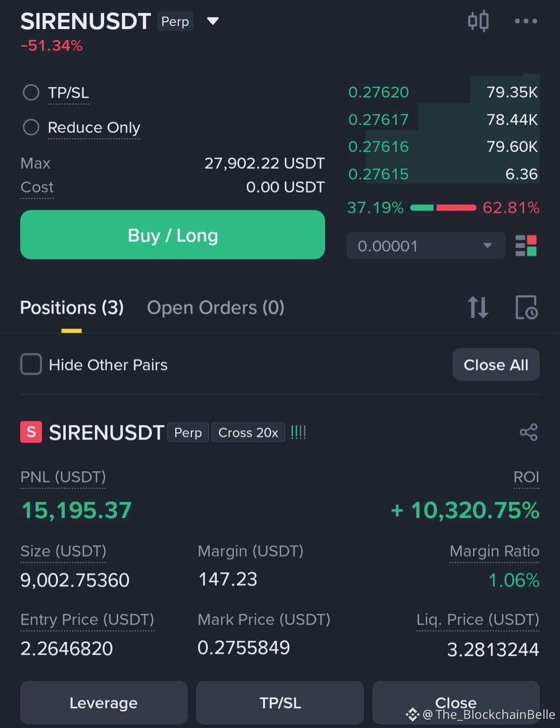Tap the red S SIREN coin icon
560x728 pixels.
coord(31,432)
